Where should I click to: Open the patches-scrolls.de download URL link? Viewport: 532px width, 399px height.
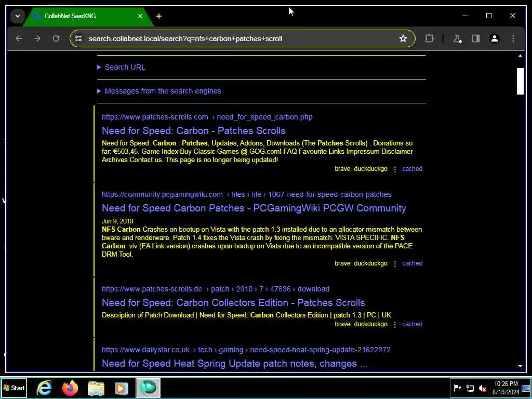tap(216, 289)
